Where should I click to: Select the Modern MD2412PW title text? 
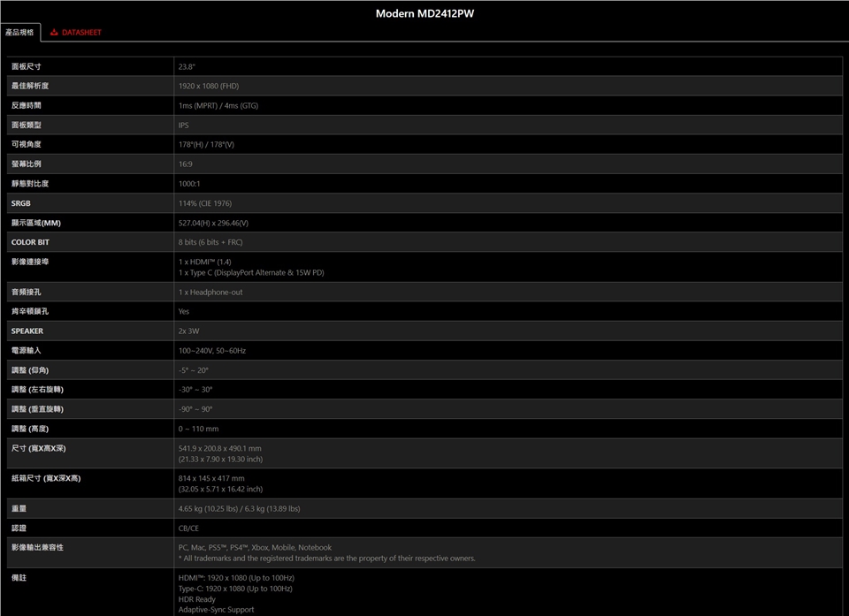coord(424,13)
